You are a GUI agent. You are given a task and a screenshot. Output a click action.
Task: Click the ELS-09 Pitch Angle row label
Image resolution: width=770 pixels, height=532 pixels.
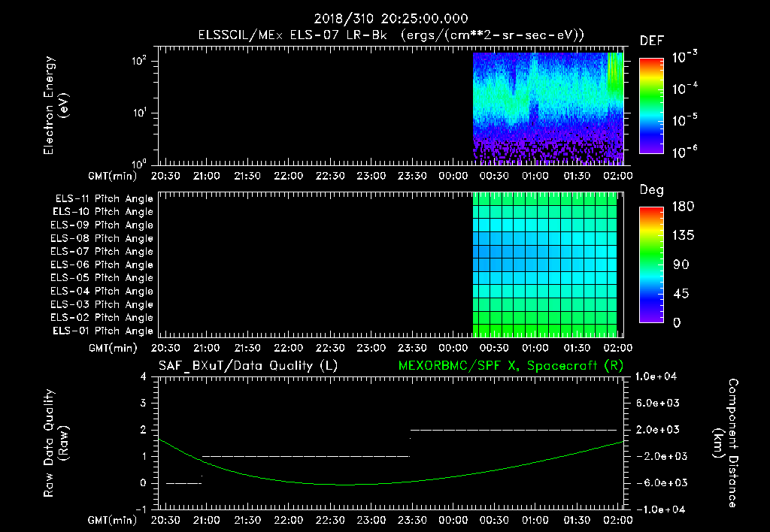coord(102,225)
